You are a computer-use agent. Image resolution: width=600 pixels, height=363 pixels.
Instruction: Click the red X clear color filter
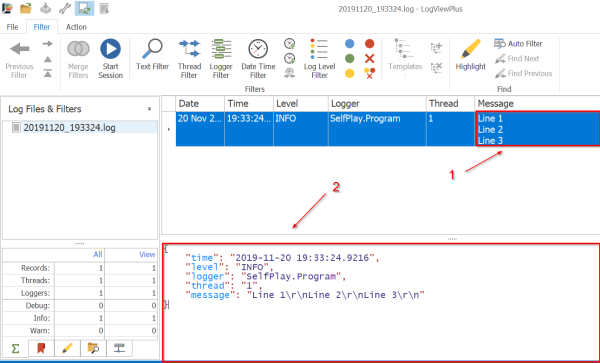click(x=369, y=59)
